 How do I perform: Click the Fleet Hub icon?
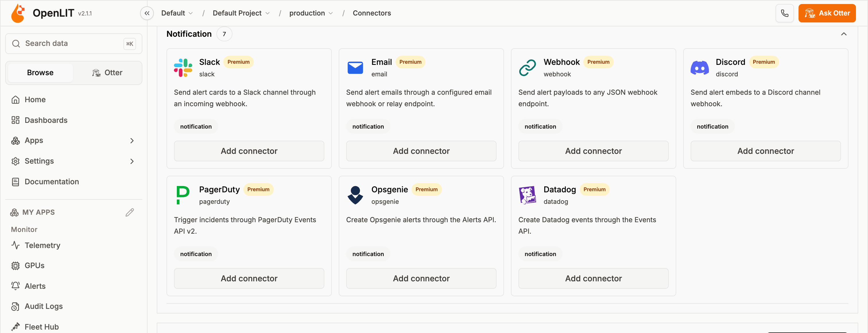[15, 327]
